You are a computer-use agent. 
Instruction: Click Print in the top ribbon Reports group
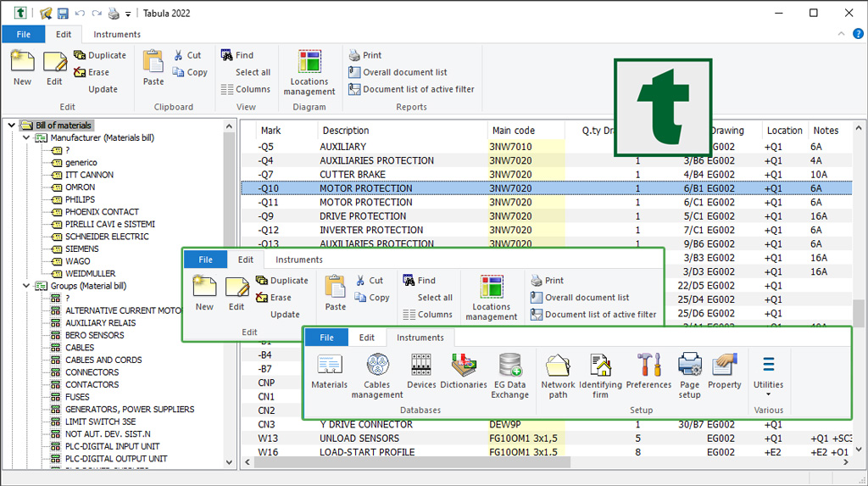[x=365, y=55]
